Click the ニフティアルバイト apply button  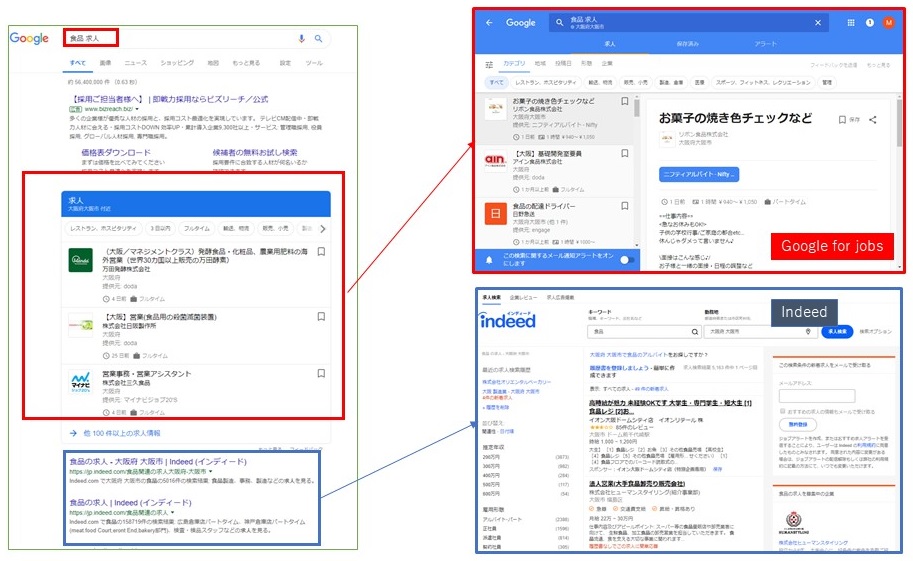click(699, 174)
